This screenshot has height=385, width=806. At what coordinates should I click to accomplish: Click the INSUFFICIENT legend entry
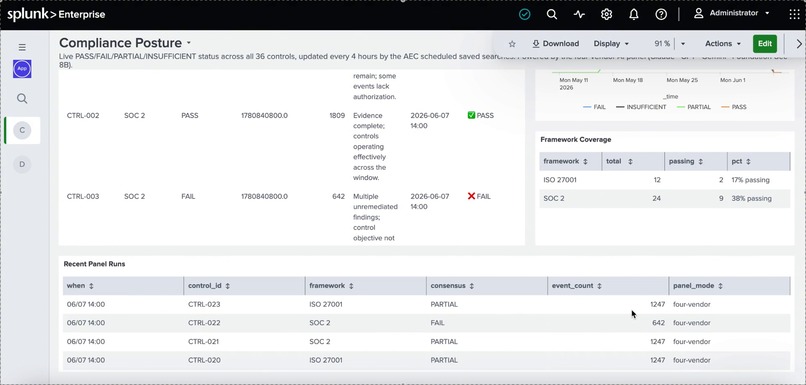[x=640, y=107]
